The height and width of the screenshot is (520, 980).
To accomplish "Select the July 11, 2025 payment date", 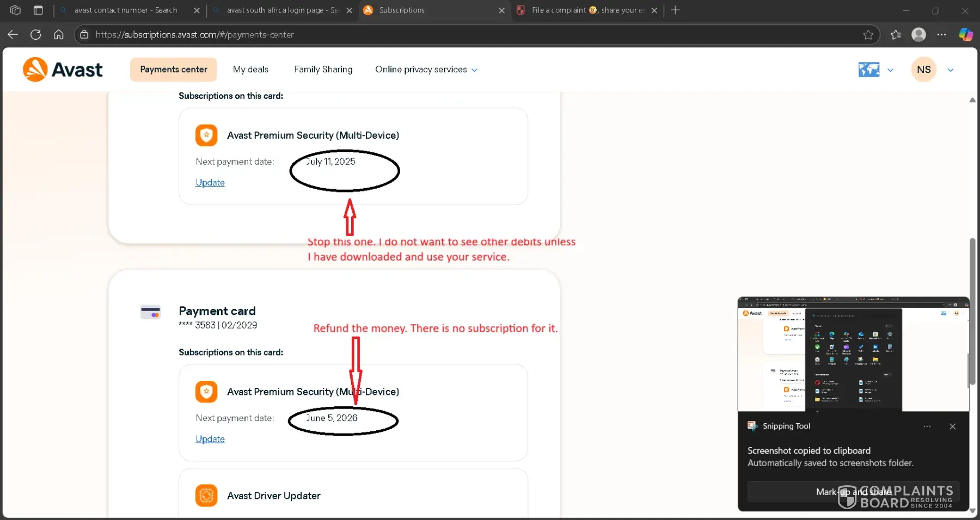I will pos(330,162).
